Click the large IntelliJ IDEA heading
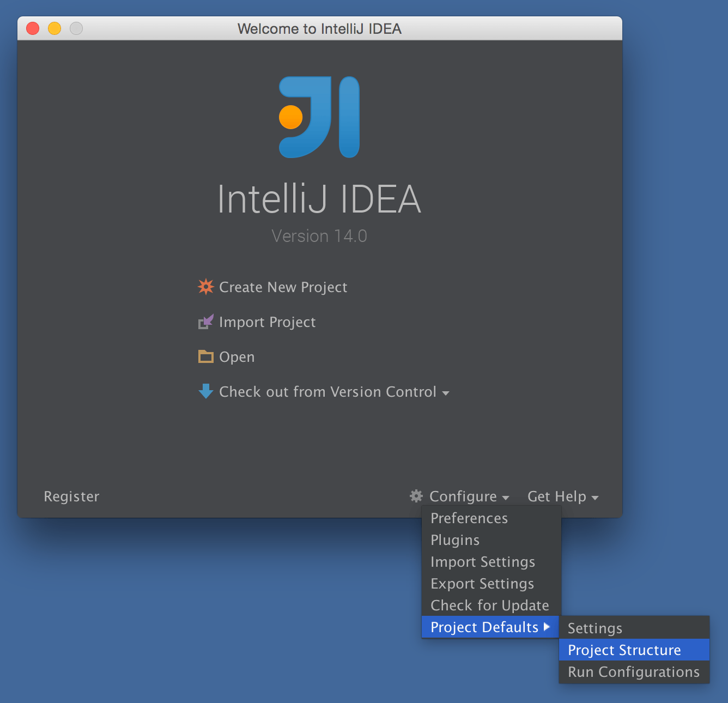The width and height of the screenshot is (728, 703). point(319,199)
